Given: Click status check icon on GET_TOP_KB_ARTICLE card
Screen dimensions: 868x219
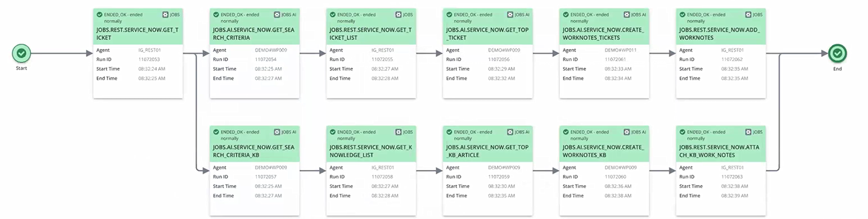Looking at the screenshot, I should coord(449,131).
